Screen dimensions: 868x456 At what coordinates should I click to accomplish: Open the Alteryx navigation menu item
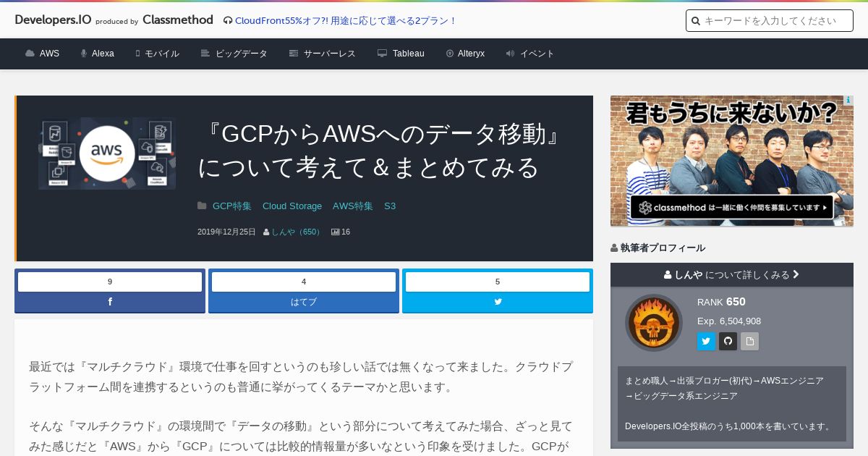[471, 54]
